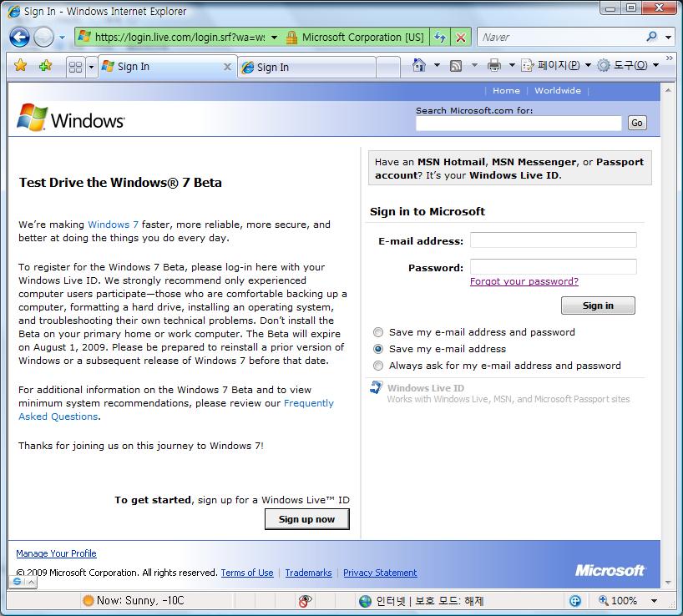Click the small swirl icon at bottom-left
Screen dimensions: 683x616
point(17,582)
